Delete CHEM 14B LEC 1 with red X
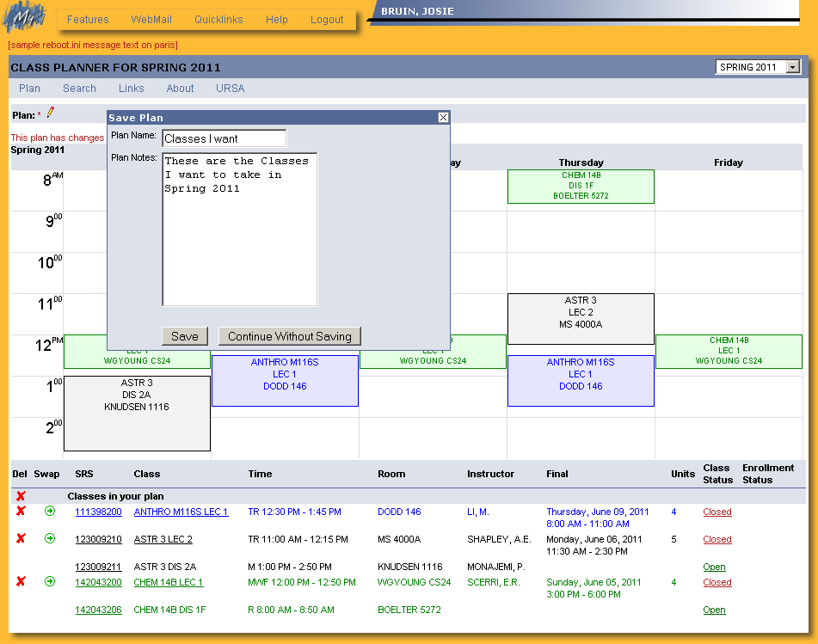The image size is (818, 644). pos(21,582)
